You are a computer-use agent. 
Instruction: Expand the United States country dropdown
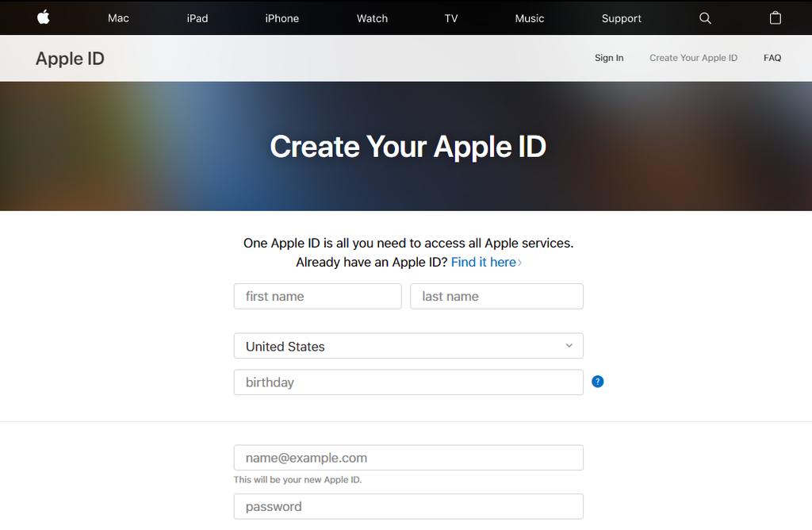[x=408, y=346]
